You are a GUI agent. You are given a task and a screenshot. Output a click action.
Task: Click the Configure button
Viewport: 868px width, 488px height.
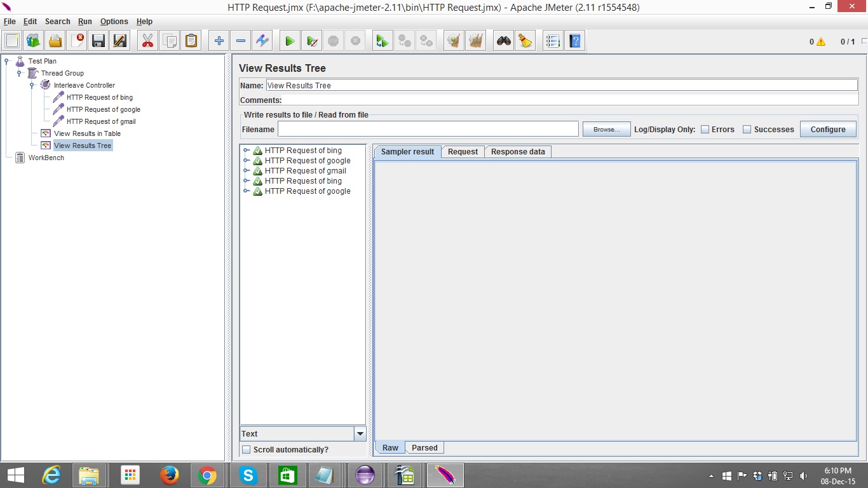[x=828, y=130]
